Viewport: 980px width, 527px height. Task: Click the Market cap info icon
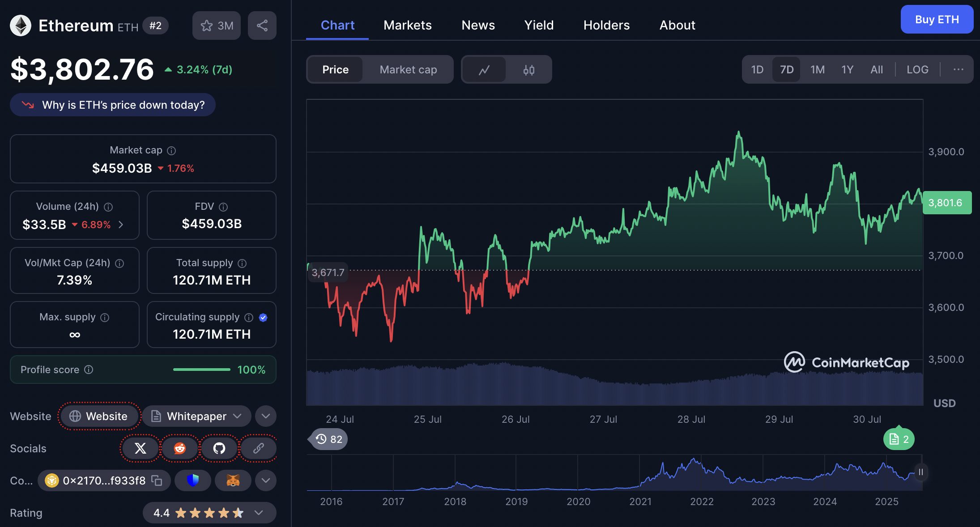coord(171,151)
